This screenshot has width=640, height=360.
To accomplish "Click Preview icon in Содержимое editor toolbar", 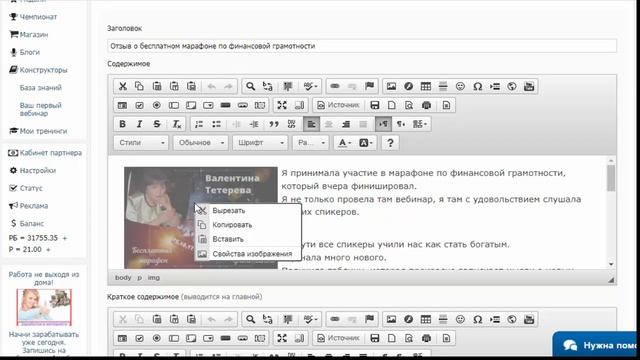I will 409,105.
